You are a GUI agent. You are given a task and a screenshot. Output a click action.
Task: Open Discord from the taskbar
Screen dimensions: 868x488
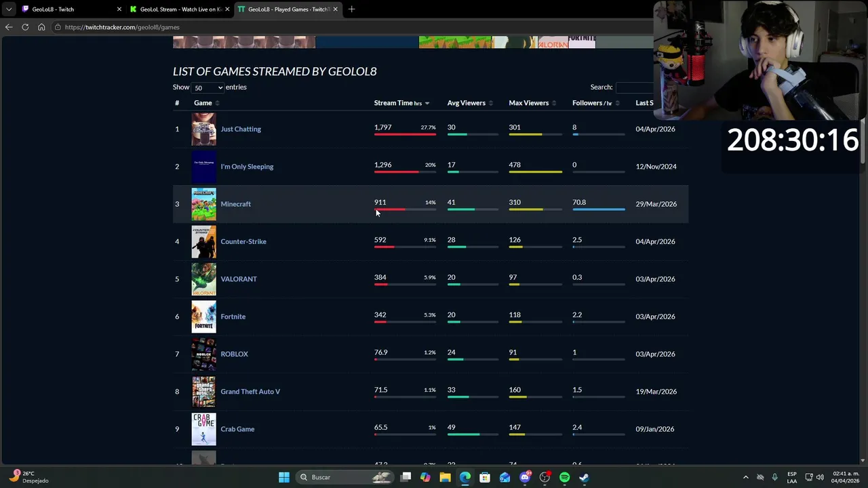click(525, 477)
